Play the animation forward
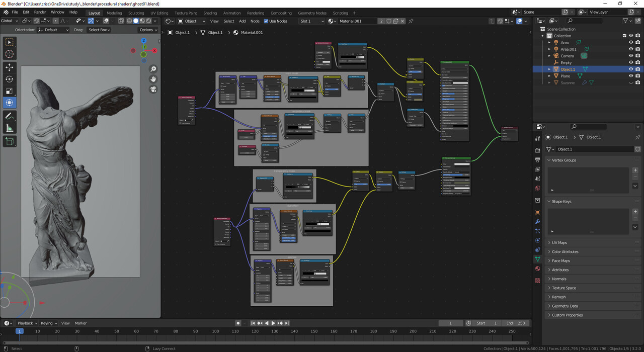Screen dimensions: 644x352 [x=273, y=323]
